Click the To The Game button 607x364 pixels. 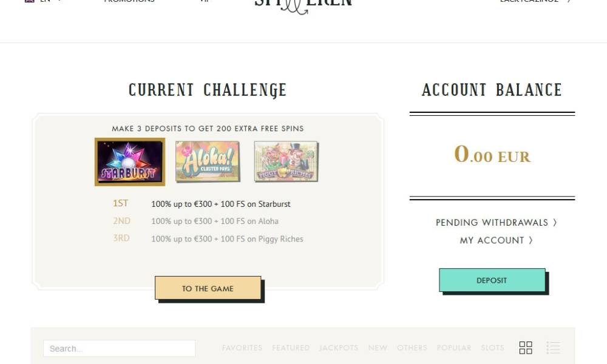(208, 288)
